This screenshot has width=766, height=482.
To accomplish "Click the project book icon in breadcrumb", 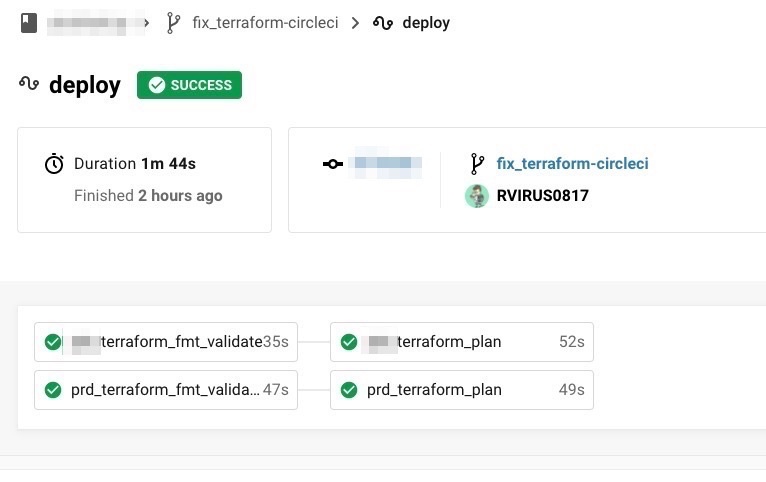I will point(29,22).
